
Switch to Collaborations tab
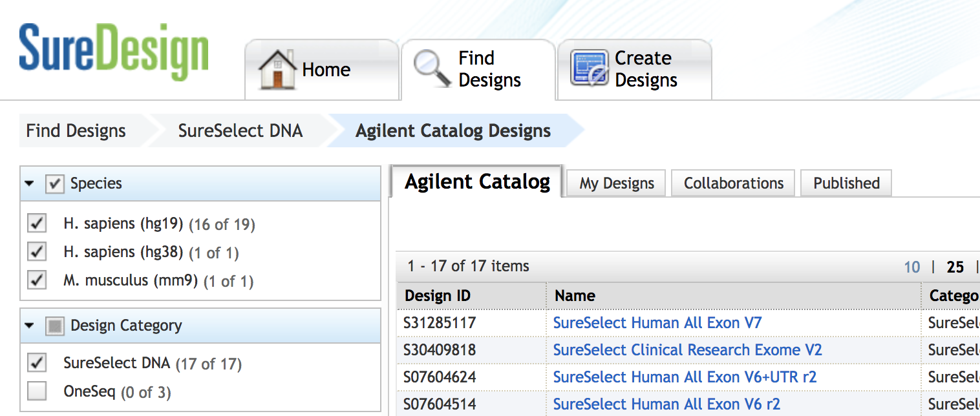click(734, 183)
